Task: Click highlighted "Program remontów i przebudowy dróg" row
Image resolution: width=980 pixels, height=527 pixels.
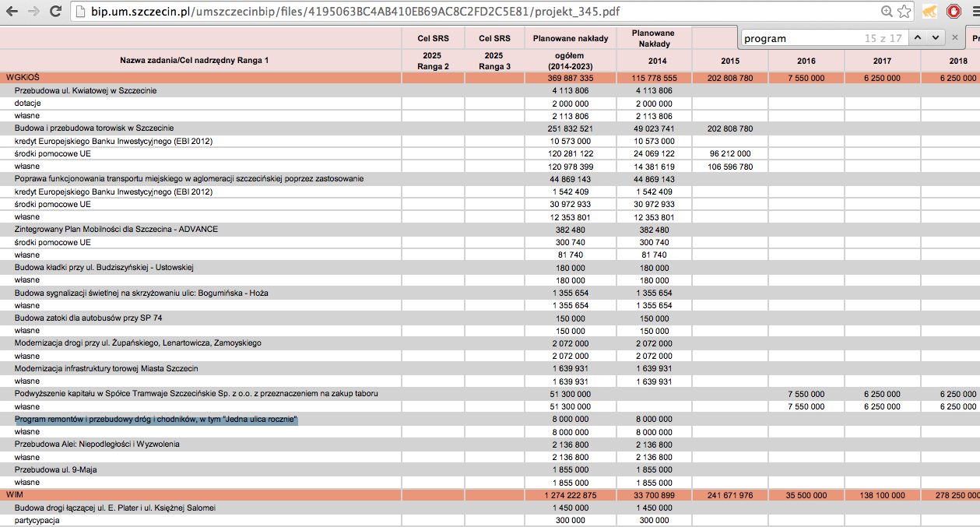Action: tap(156, 419)
